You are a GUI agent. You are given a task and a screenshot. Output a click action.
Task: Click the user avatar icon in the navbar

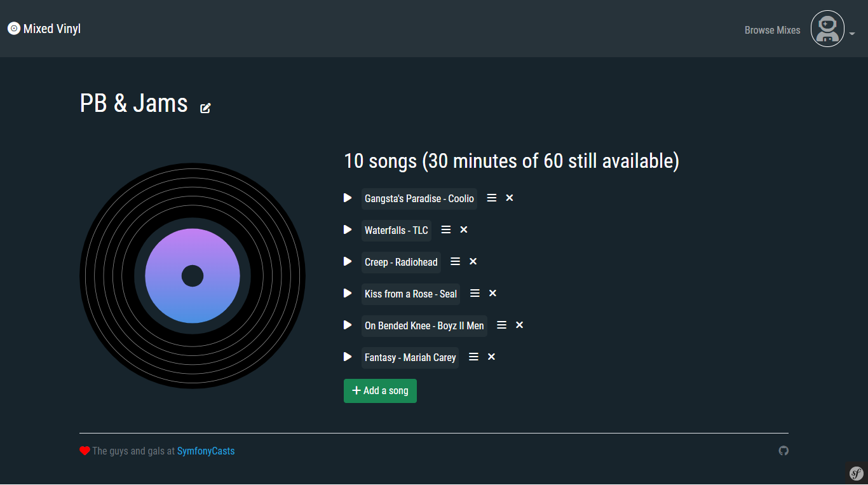[x=827, y=28]
